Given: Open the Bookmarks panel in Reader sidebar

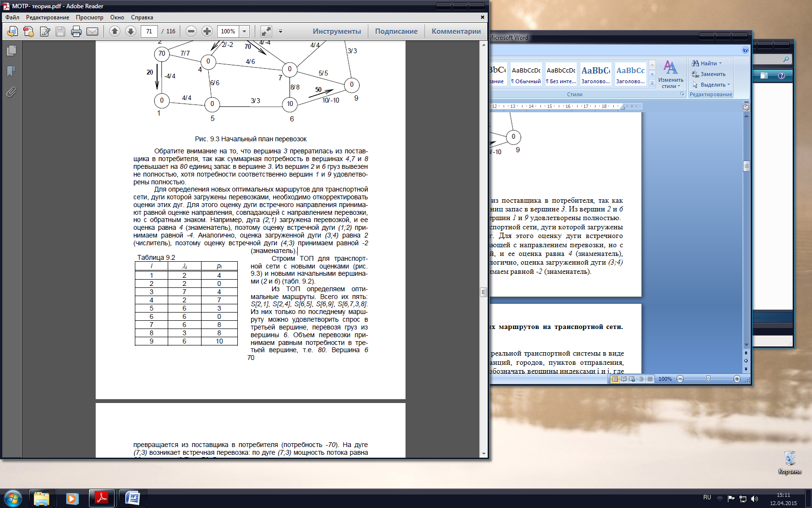Looking at the screenshot, I should click(11, 71).
